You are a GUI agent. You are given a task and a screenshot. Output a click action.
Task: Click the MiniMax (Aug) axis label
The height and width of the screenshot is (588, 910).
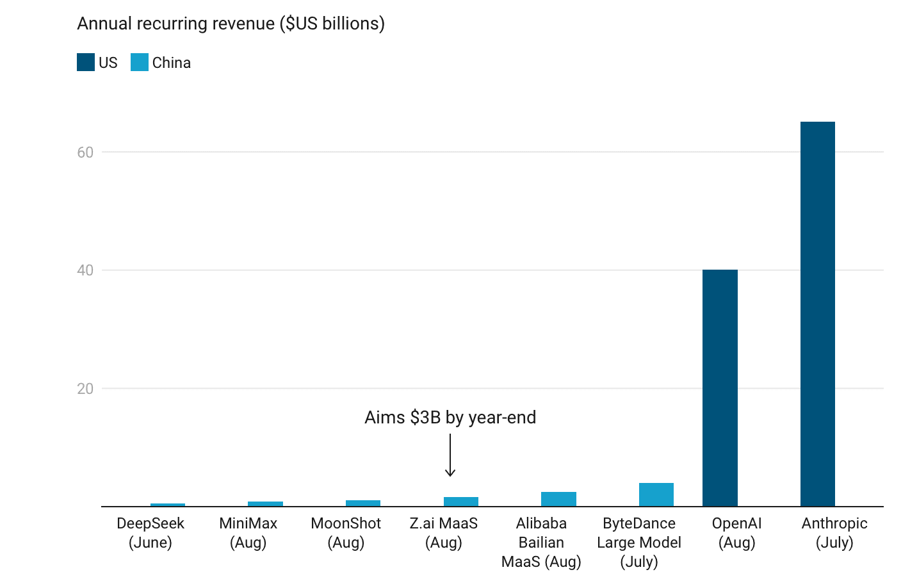(248, 533)
